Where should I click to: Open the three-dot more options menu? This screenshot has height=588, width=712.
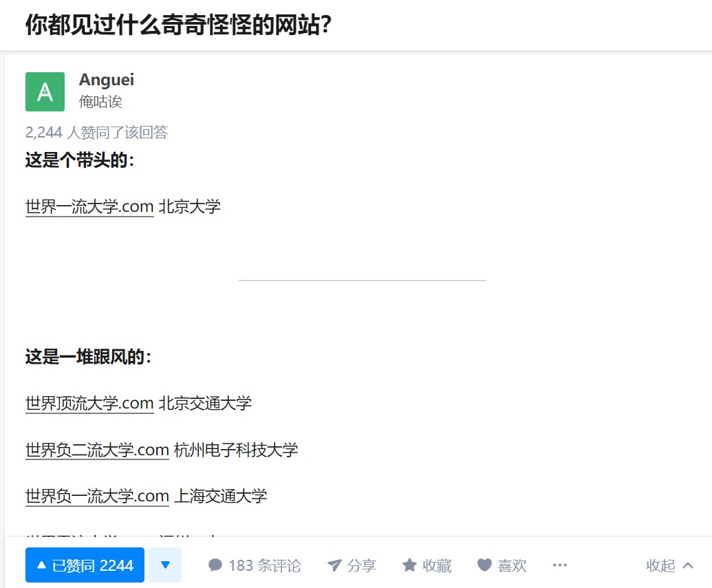560,565
